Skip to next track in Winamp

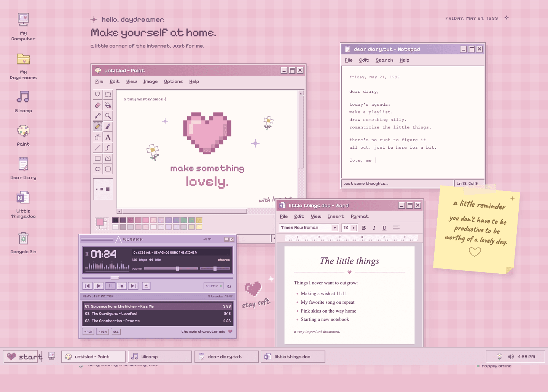(133, 286)
